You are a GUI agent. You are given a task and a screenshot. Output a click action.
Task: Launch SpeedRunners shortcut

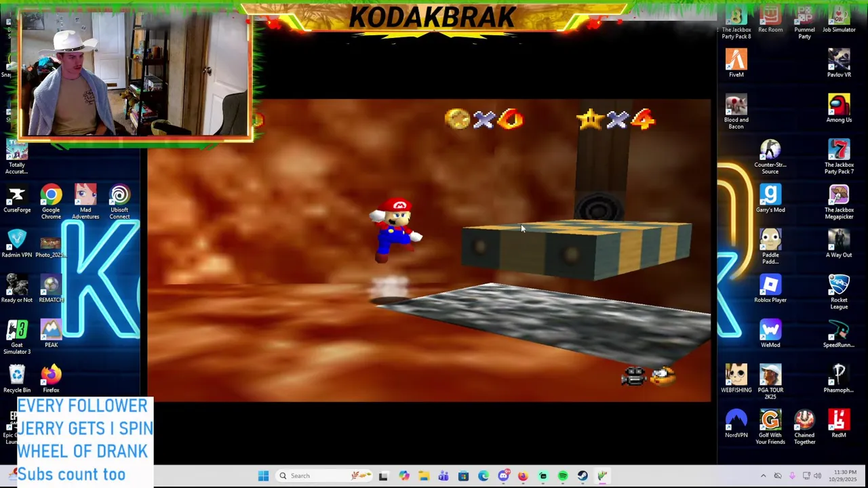click(x=839, y=333)
